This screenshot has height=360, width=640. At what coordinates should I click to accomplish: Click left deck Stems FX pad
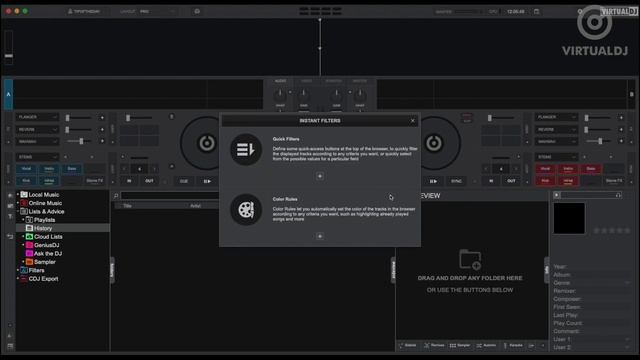[x=95, y=180]
